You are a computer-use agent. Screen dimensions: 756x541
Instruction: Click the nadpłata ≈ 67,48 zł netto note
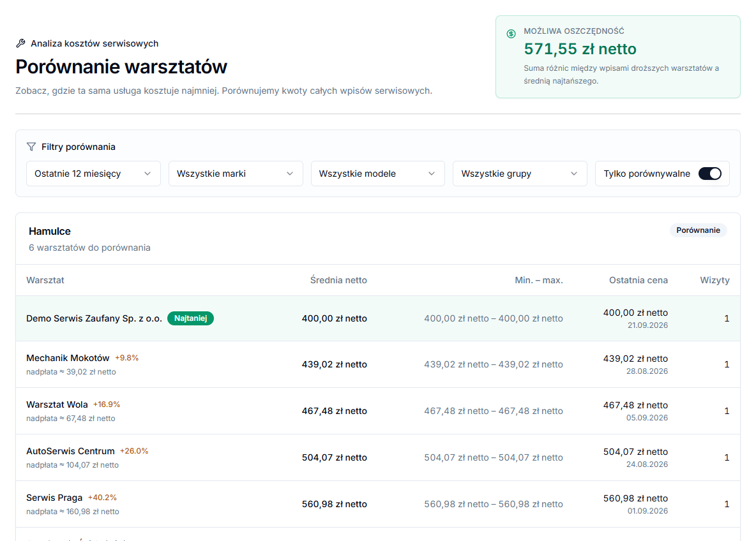coord(71,419)
